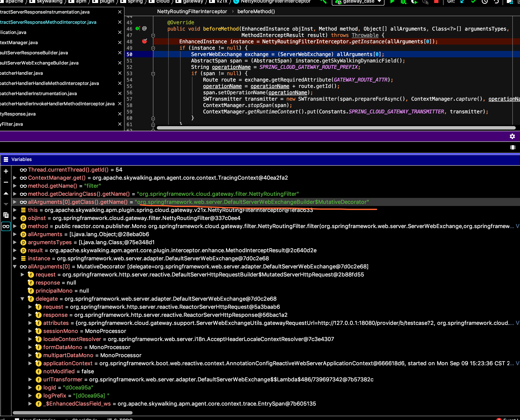Toggle the Show Watches glasses button
The width and height of the screenshot is (520, 420).
tap(6, 226)
